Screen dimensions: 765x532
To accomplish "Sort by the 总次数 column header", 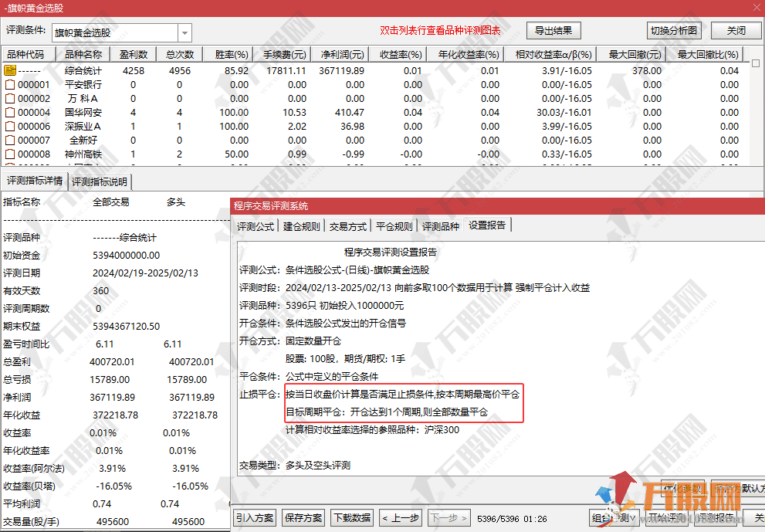I will point(180,54).
